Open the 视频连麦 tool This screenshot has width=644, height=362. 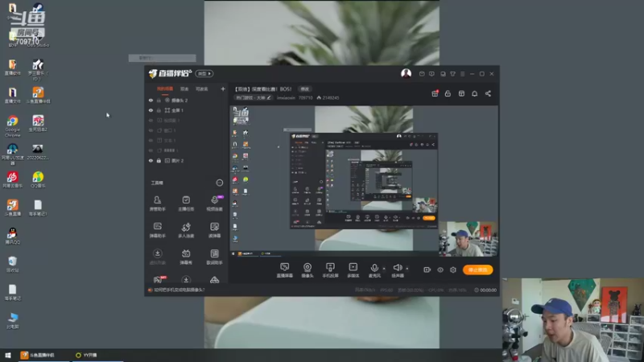[214, 204]
